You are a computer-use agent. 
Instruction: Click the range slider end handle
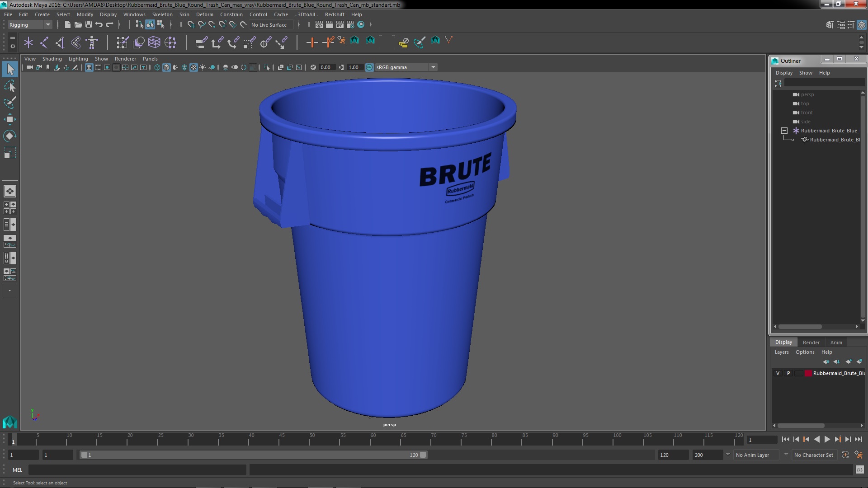tap(423, 455)
